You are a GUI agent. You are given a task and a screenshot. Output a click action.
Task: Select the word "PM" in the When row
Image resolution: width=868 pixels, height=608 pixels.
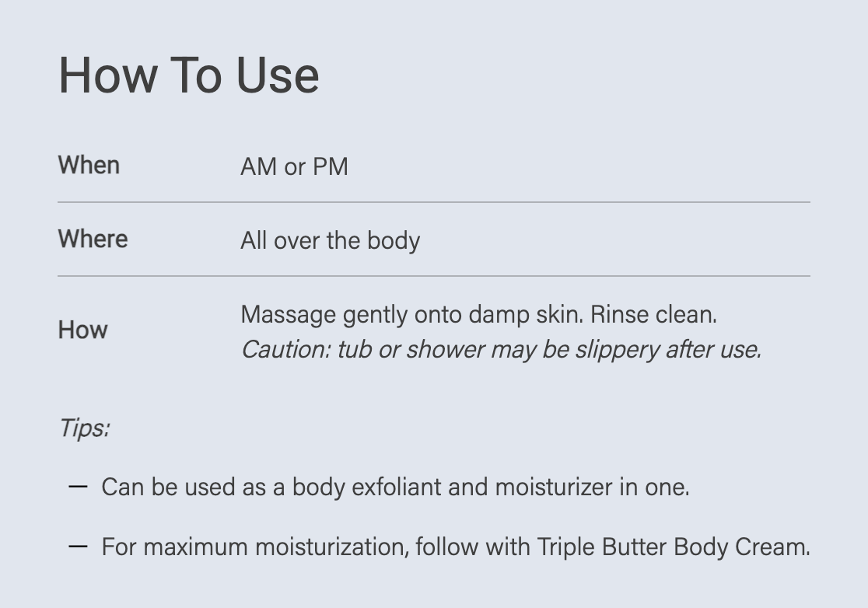tap(330, 166)
